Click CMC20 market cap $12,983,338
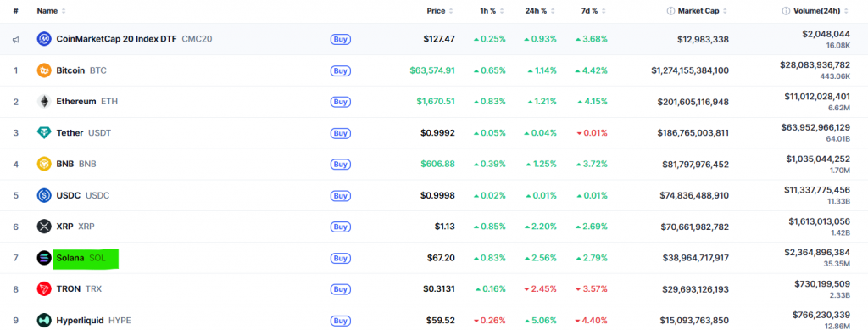The width and height of the screenshot is (868, 330). (703, 39)
